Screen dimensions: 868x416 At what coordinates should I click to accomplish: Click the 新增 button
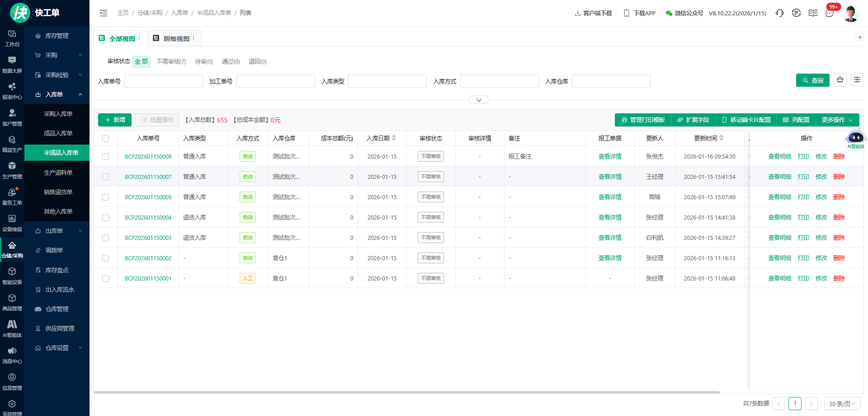(115, 120)
